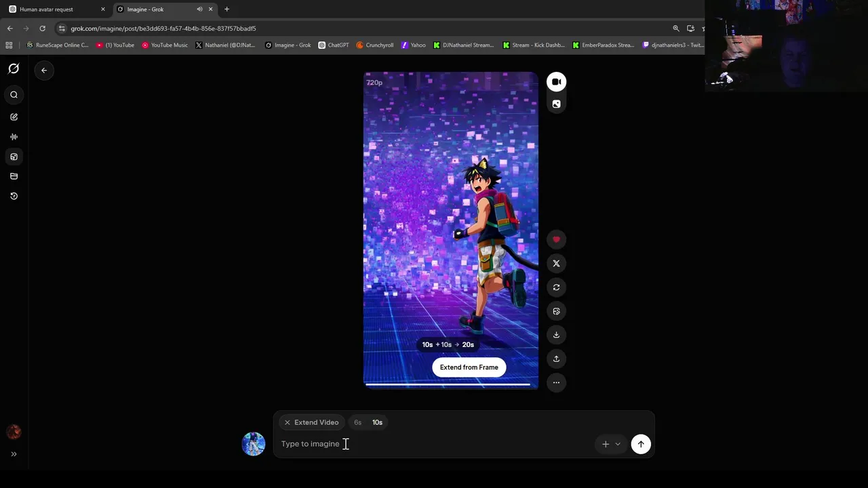Open the YouTube Music bookmark
The width and height of the screenshot is (868, 488).
(x=165, y=45)
